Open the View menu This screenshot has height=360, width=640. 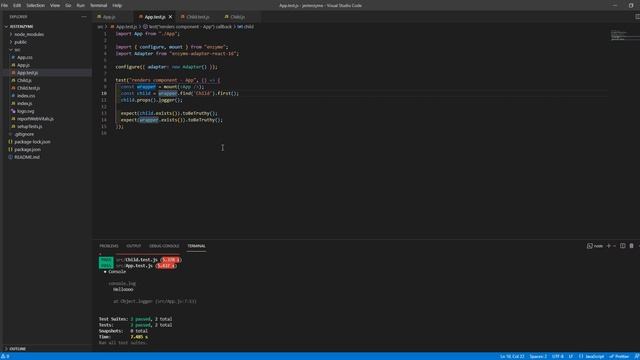55,5
